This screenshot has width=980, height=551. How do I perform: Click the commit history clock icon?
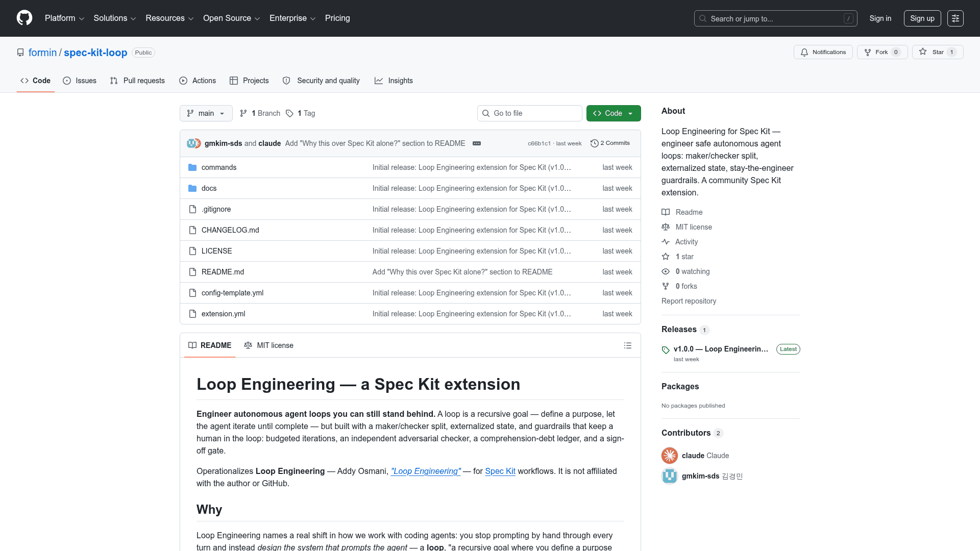point(594,143)
